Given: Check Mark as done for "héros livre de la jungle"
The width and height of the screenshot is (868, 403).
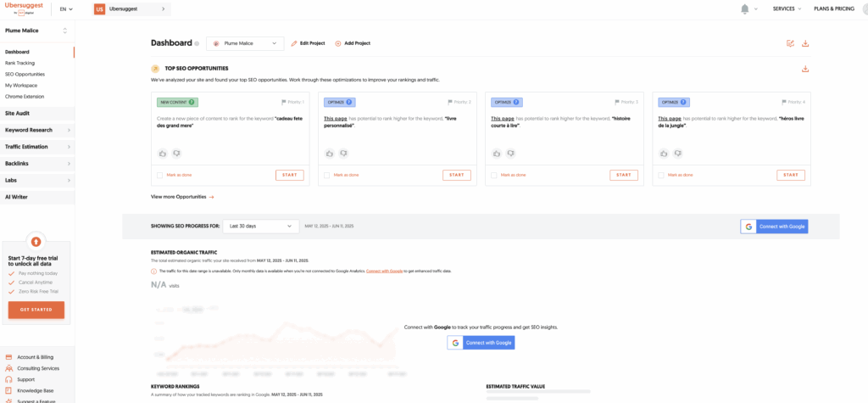Looking at the screenshot, I should point(661,175).
